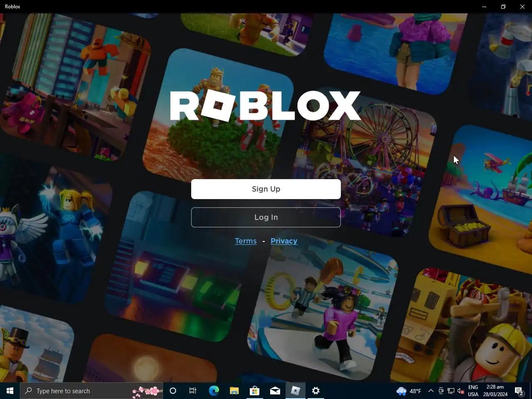Minimize the Roblox window
This screenshot has width=532, height=399.
pos(484,7)
